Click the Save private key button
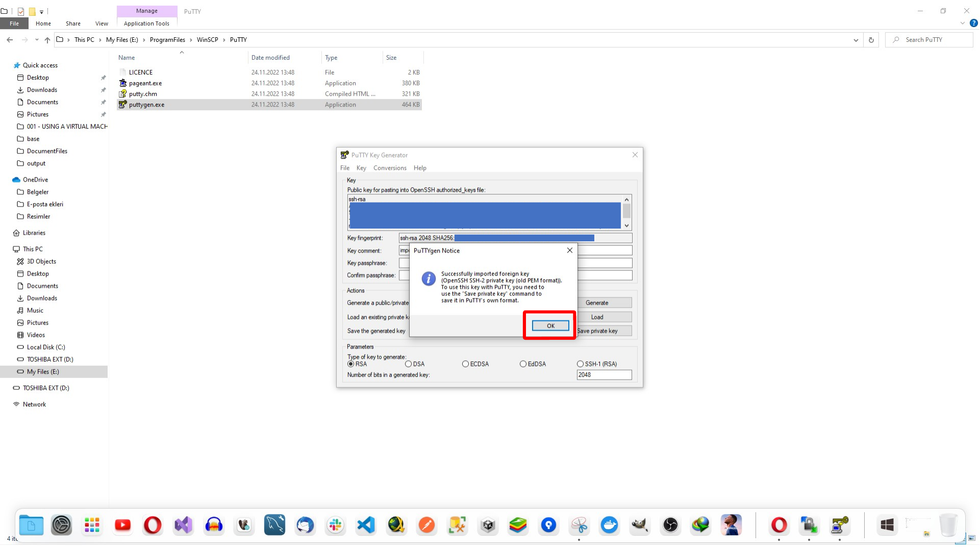This screenshot has height=551, width=980. click(604, 331)
